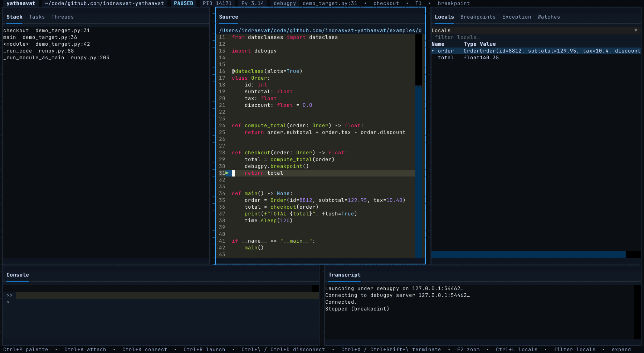This screenshot has width=644, height=353.
Task: Click the source file path line
Action: pyautogui.click(x=320, y=30)
